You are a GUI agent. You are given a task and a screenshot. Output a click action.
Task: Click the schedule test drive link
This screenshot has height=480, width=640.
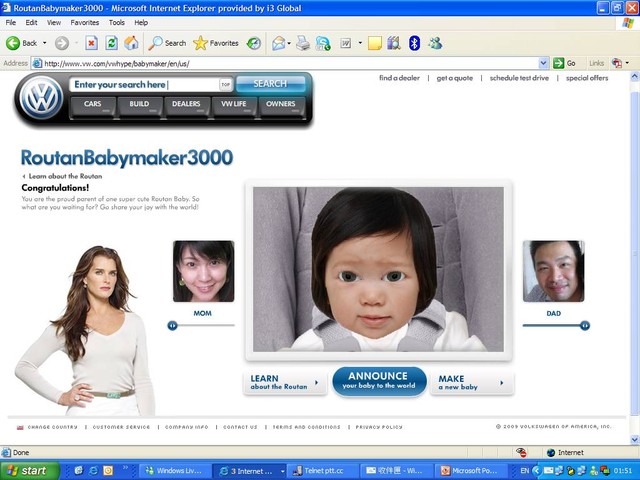tap(519, 78)
